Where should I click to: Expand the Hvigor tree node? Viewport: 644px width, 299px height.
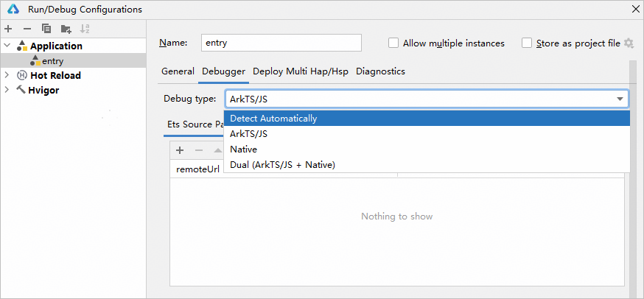tap(7, 90)
